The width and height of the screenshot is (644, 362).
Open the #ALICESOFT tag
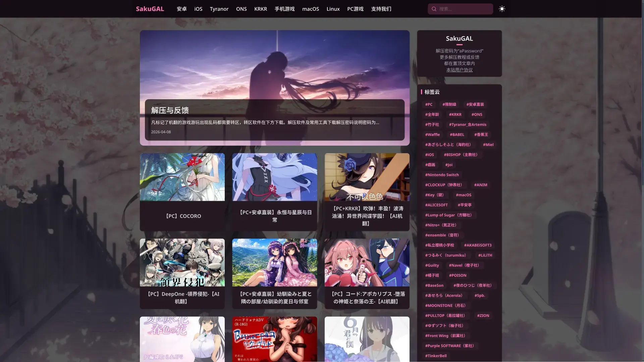(436, 205)
